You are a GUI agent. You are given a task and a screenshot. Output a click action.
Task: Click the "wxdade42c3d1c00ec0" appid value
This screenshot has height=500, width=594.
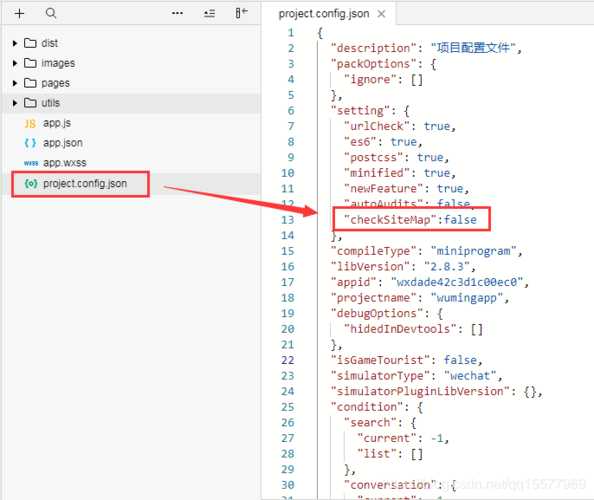[457, 282]
